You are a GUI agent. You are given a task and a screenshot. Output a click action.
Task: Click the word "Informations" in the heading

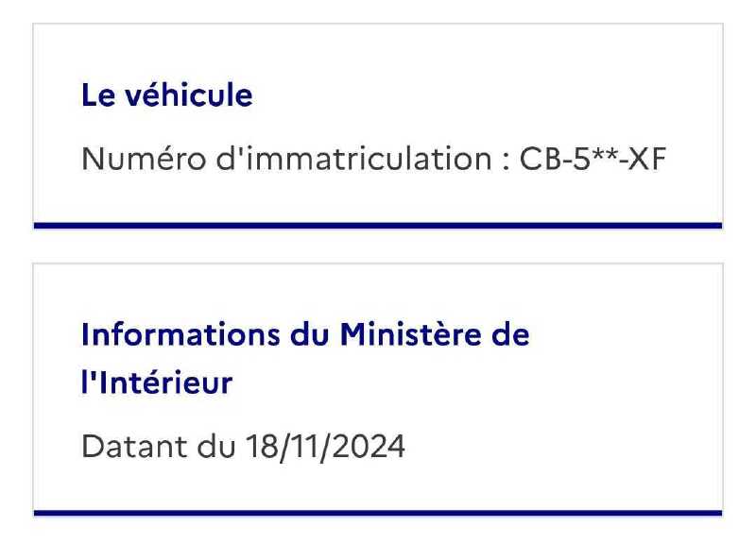pyautogui.click(x=180, y=334)
